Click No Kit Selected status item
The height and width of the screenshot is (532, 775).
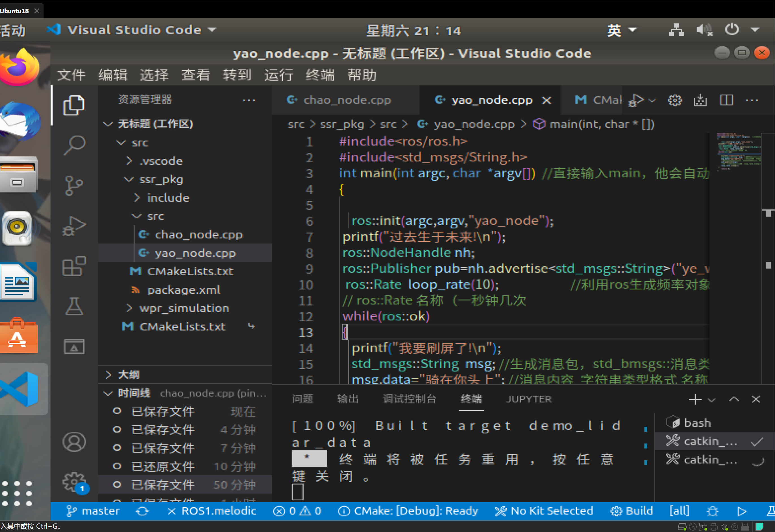[544, 511]
